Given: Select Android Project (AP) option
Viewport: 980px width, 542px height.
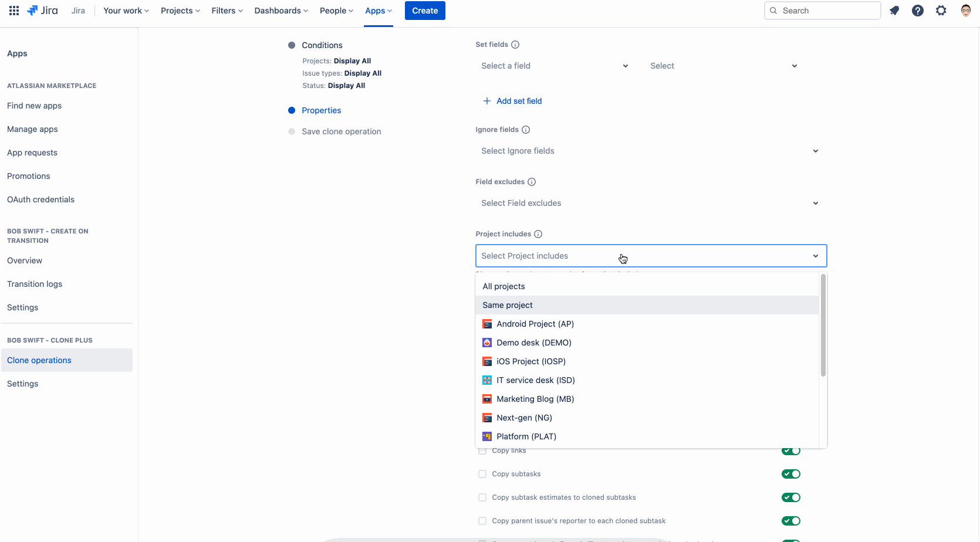Looking at the screenshot, I should 647,324.
